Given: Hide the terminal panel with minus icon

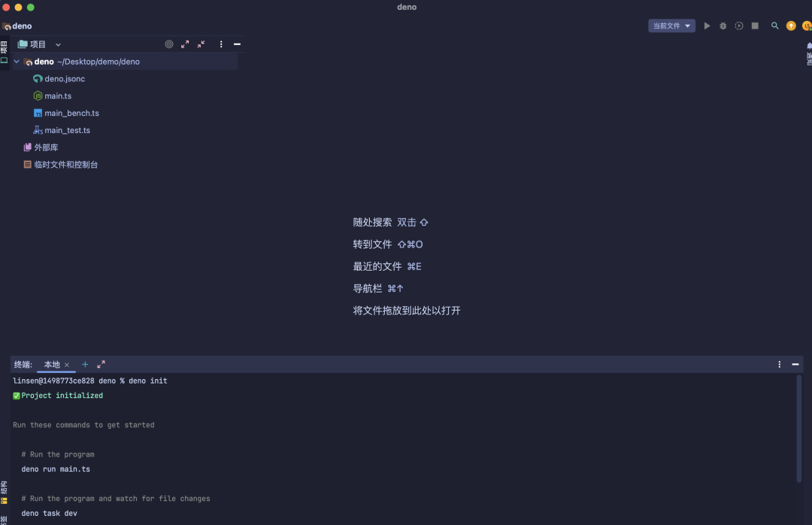Looking at the screenshot, I should pyautogui.click(x=795, y=364).
